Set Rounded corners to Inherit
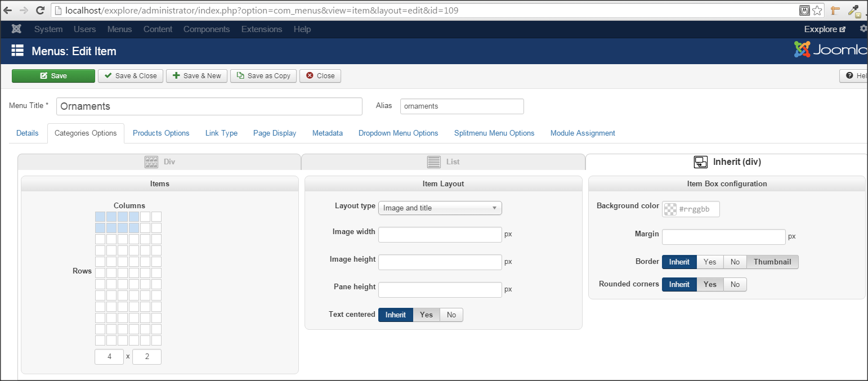 coord(679,284)
